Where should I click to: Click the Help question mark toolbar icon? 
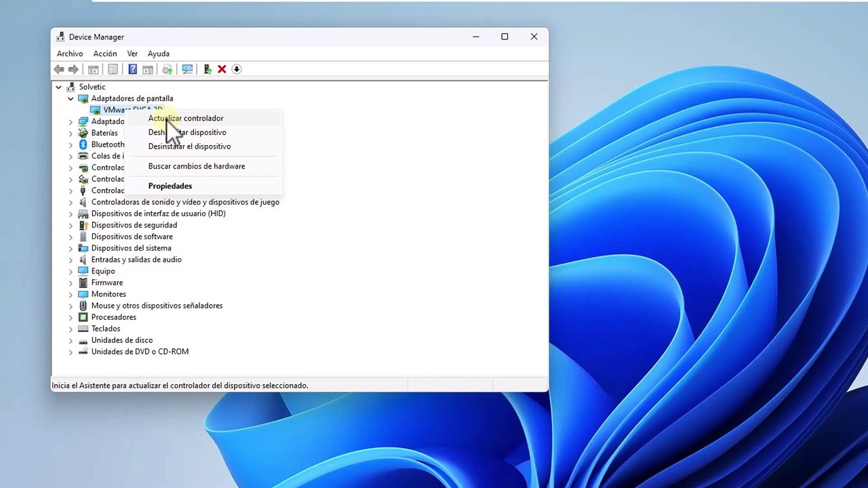point(133,69)
